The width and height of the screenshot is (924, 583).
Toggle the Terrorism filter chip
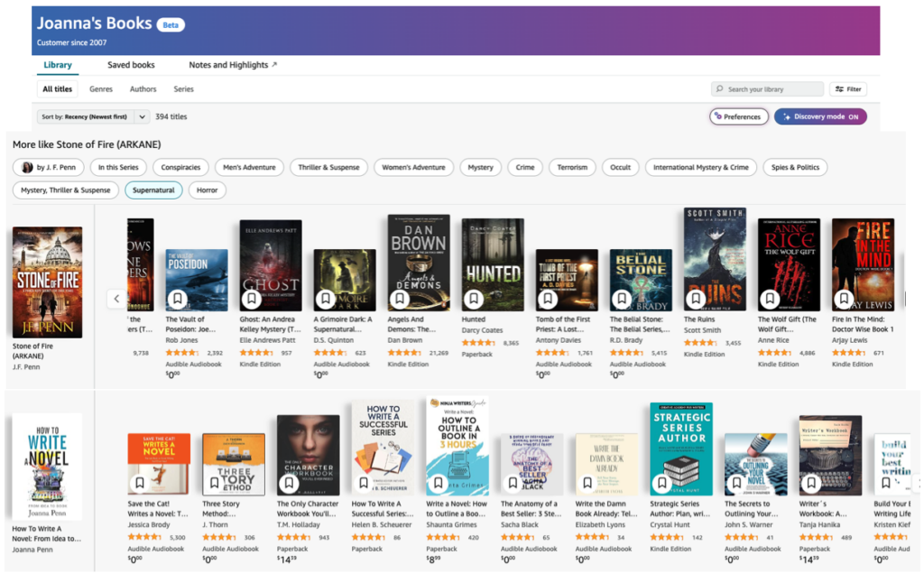point(572,168)
